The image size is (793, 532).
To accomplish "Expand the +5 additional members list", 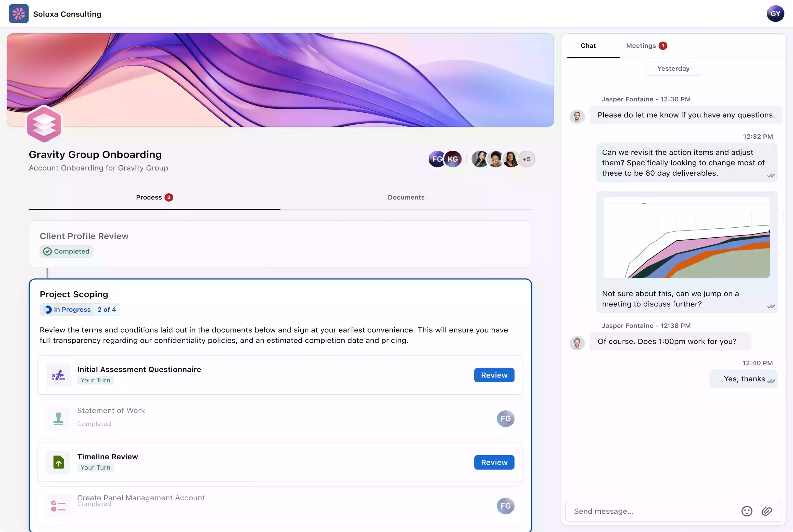I will pyautogui.click(x=526, y=159).
